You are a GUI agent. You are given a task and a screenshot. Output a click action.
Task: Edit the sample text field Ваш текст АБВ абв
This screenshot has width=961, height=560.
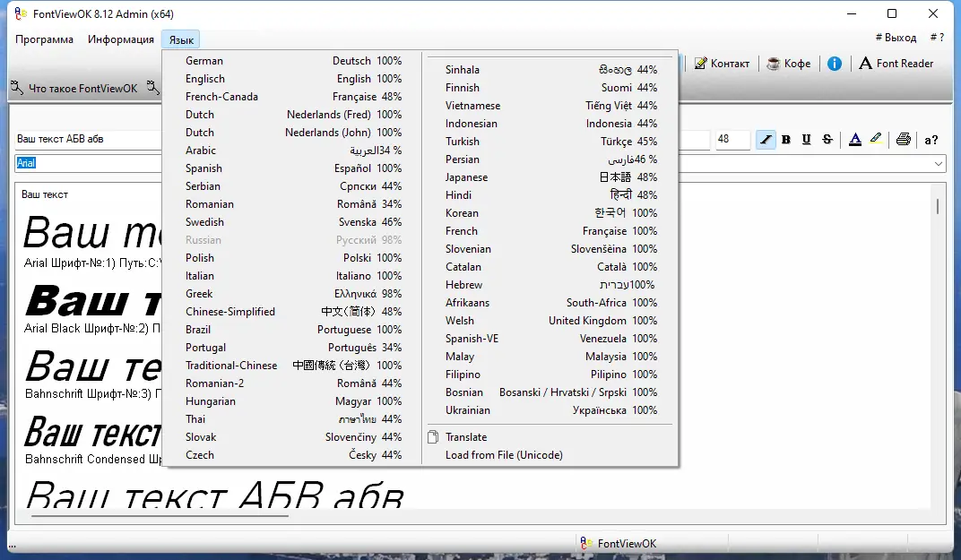(x=88, y=139)
